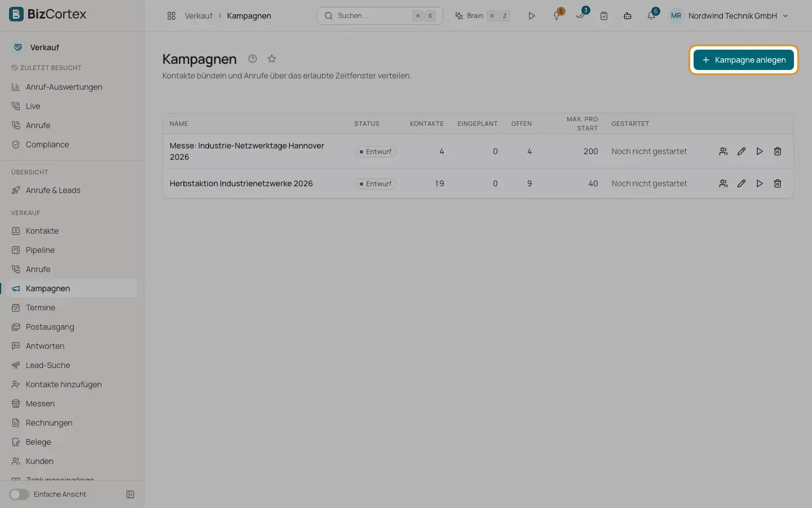
Task: Toggle the Einfache Ansicht switch
Action: pos(19,494)
